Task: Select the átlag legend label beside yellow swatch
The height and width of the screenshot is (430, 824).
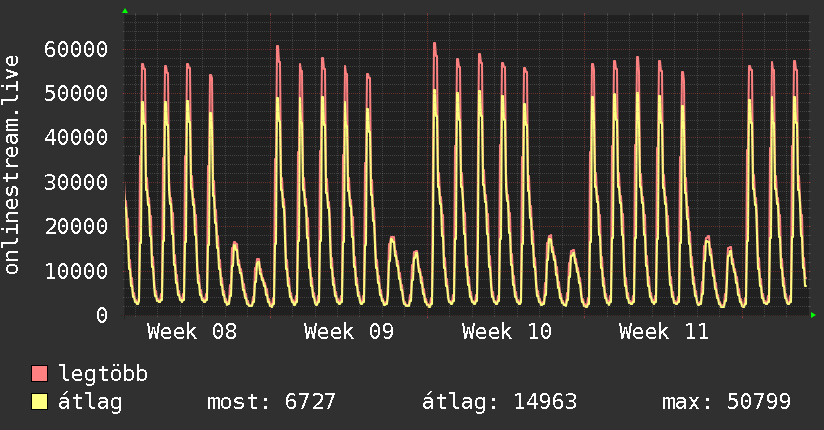Action: [x=90, y=402]
